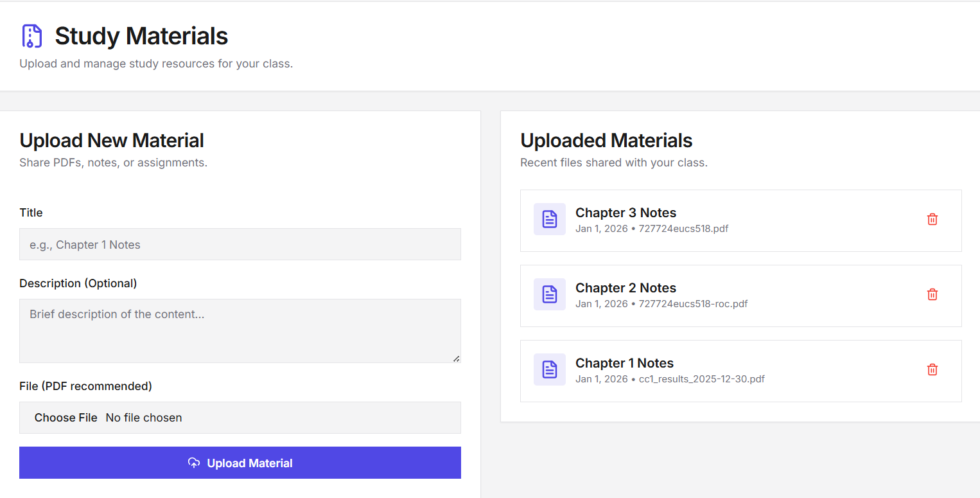Click into the Description text area
Viewport: 980px width, 498px height.
(x=240, y=328)
